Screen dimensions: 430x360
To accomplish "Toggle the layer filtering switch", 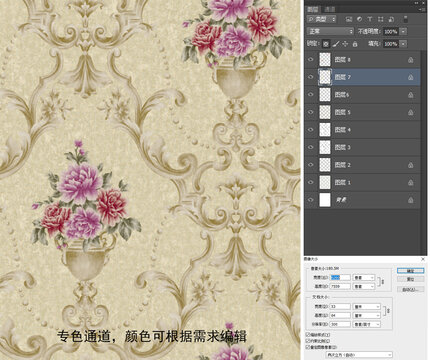I will 406,19.
